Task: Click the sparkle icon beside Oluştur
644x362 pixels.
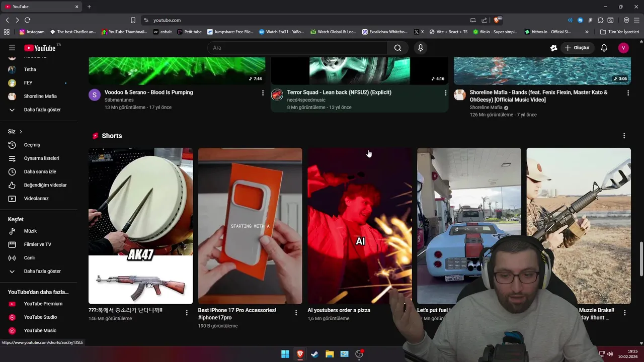Action: pos(553,48)
